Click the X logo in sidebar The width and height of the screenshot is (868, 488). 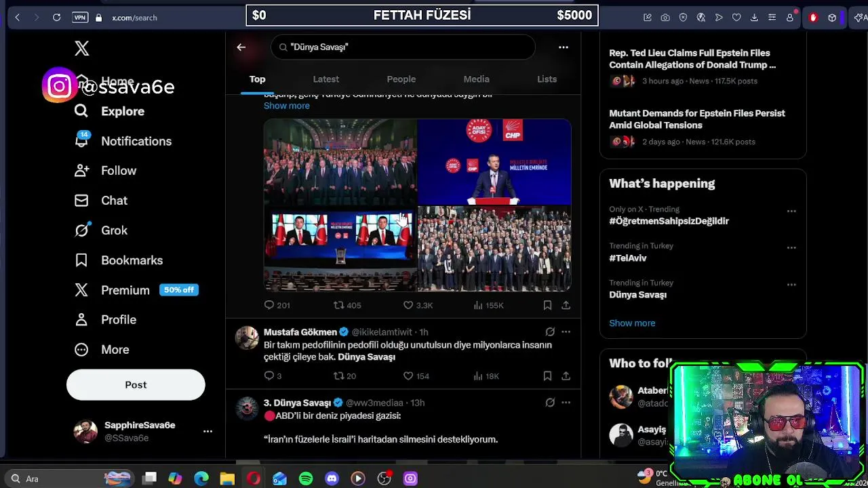81,48
